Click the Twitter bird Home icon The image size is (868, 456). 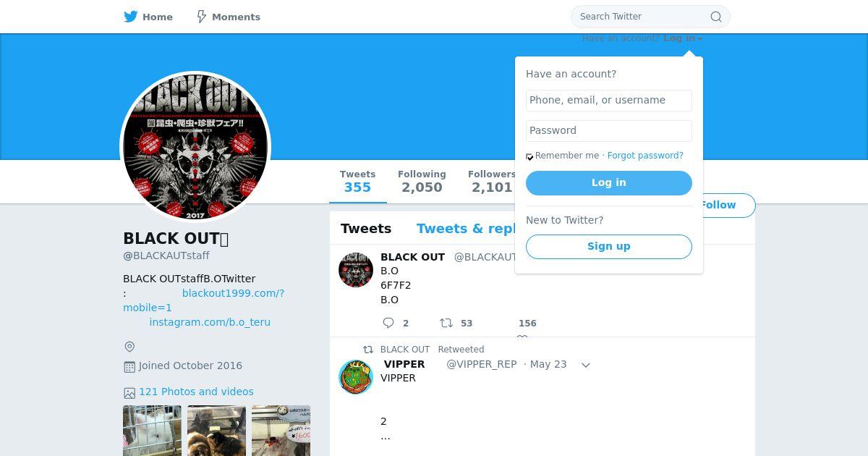[130, 17]
